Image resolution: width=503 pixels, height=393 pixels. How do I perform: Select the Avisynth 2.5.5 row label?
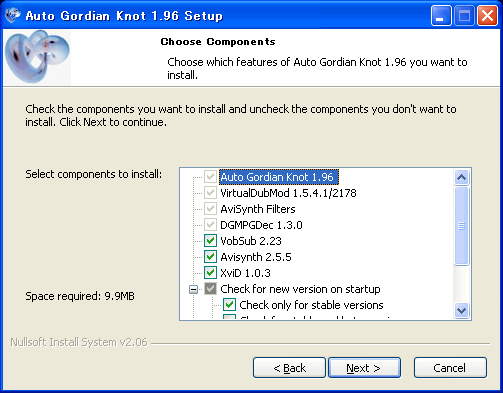pyautogui.click(x=256, y=257)
